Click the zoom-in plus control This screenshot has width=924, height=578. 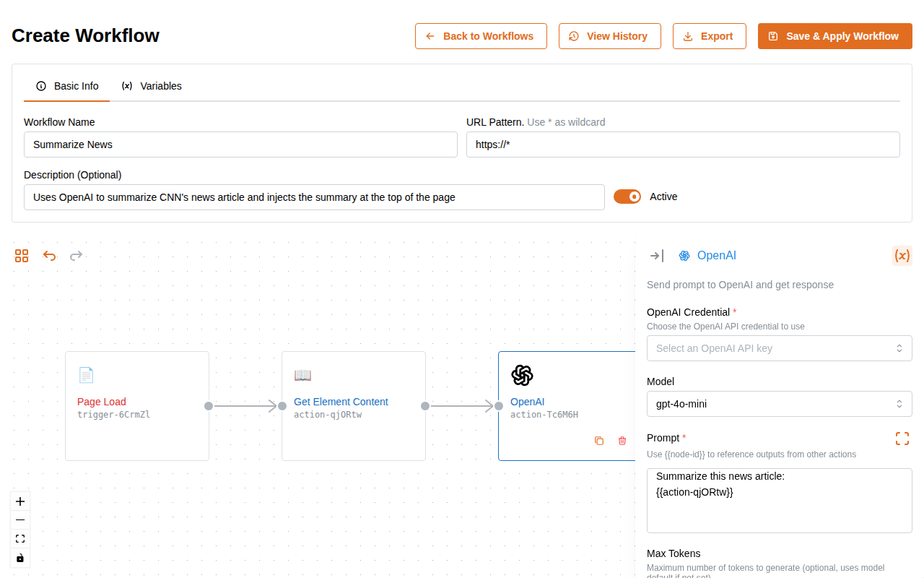coord(19,501)
